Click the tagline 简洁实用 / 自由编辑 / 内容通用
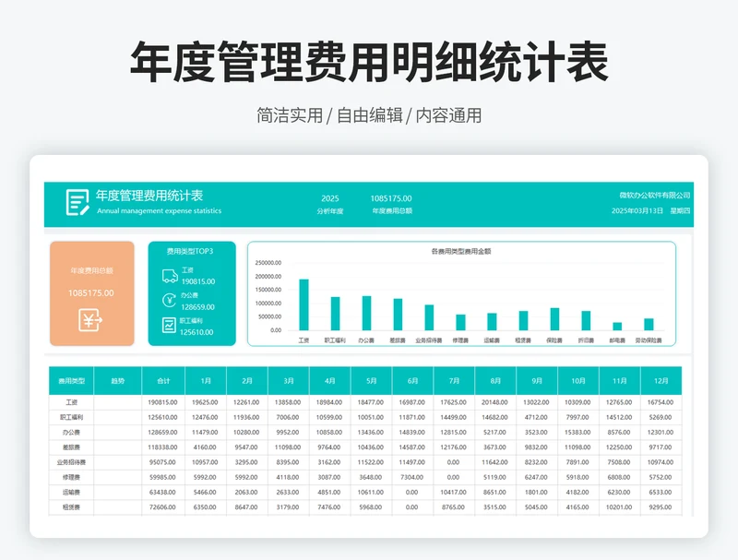This screenshot has width=738, height=560. (x=370, y=115)
